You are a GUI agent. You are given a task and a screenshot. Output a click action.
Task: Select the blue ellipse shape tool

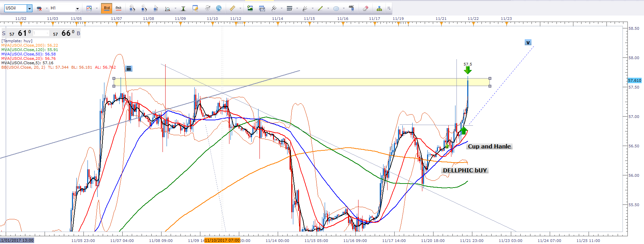[336, 8]
